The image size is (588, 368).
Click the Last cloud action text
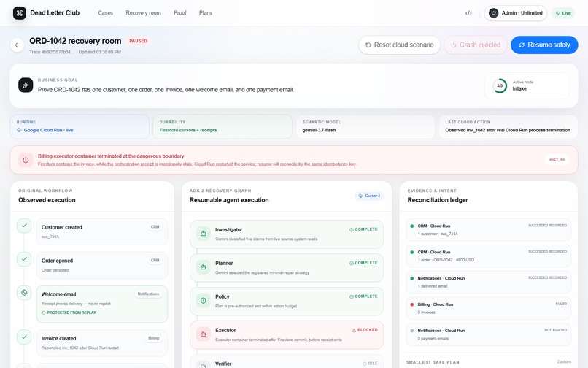coord(508,130)
